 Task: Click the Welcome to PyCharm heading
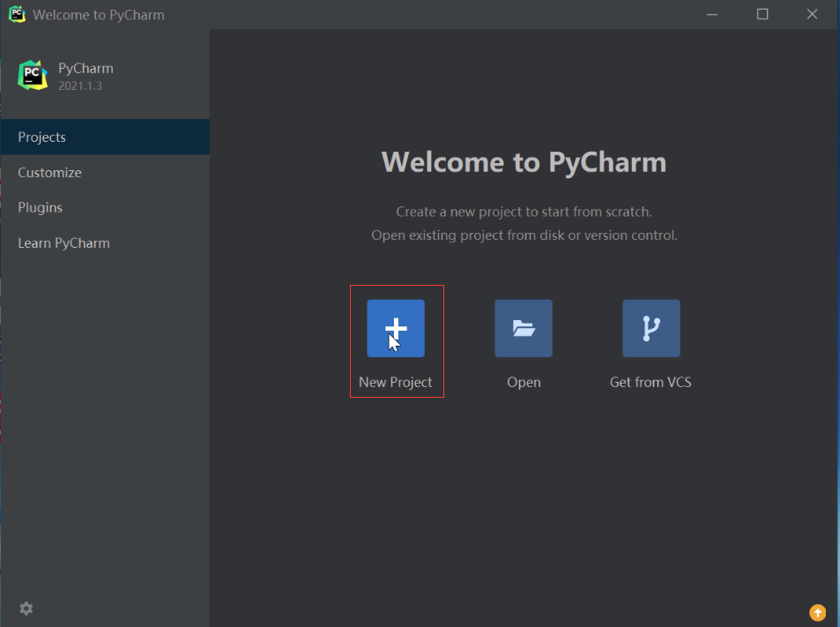(x=524, y=162)
